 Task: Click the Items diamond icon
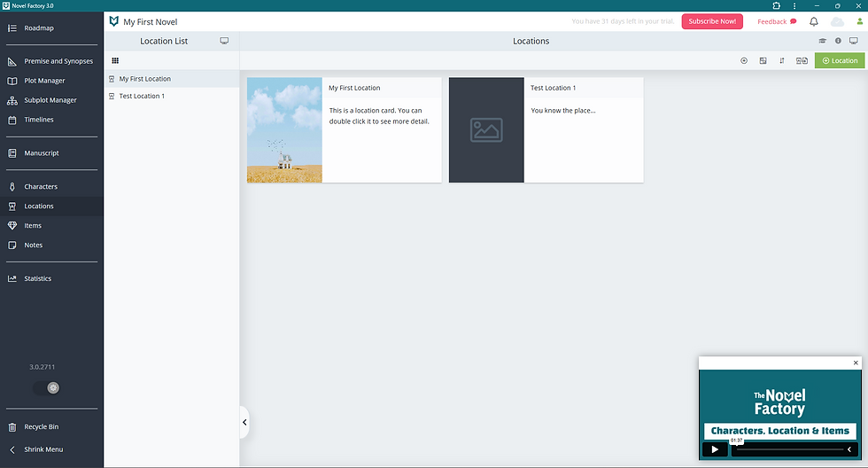pyautogui.click(x=12, y=225)
